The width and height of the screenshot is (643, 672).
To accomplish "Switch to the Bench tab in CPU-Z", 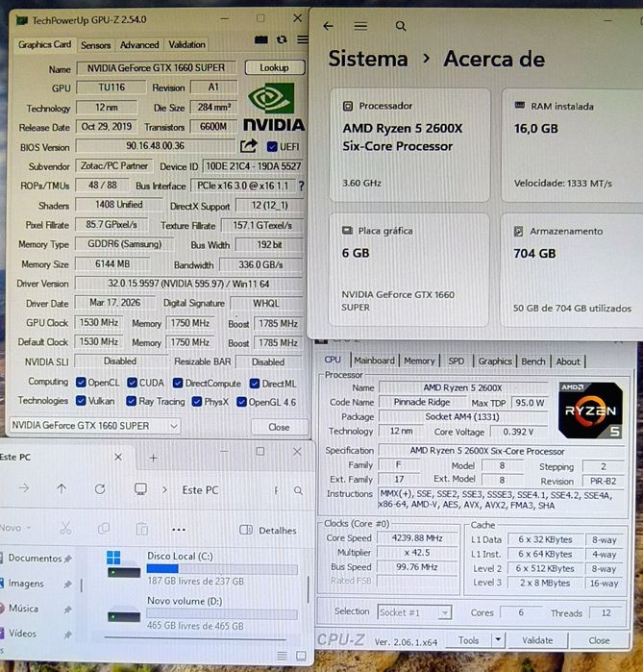I will (532, 361).
